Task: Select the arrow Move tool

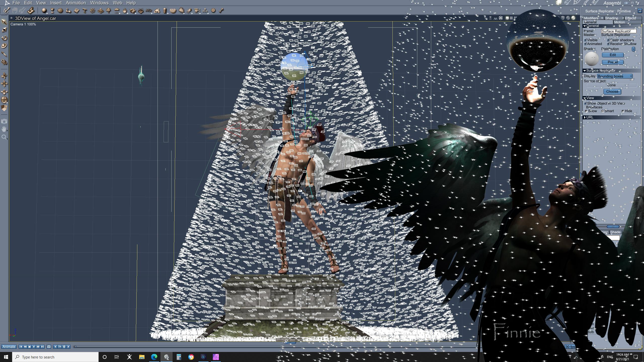Action: click(4, 22)
